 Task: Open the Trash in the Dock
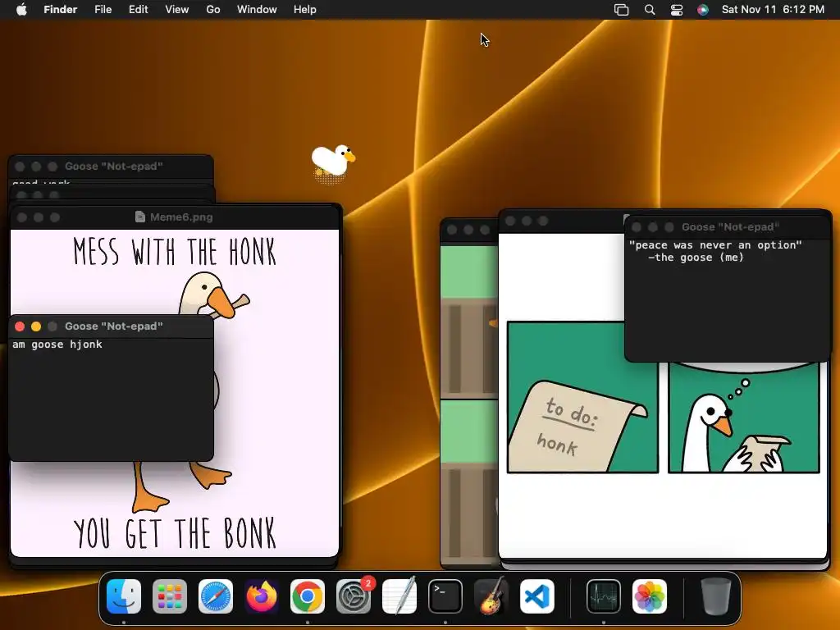[x=715, y=596]
